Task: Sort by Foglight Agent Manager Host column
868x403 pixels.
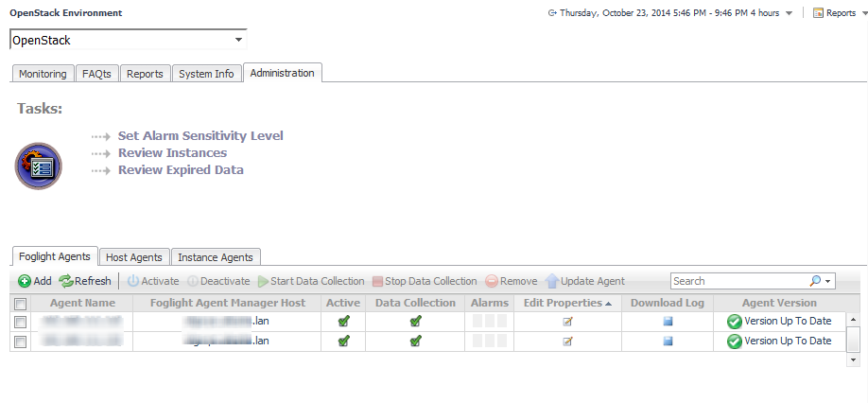Action: (228, 303)
